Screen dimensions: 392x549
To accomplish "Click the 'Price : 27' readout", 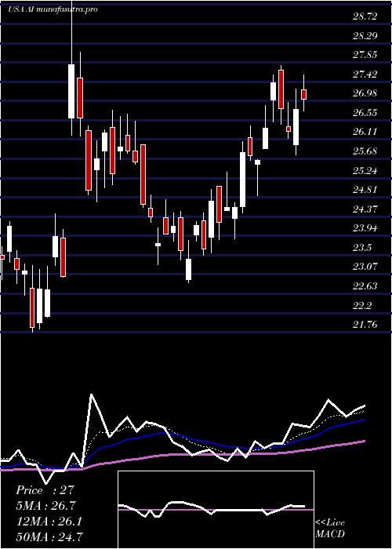I will click(x=45, y=490).
